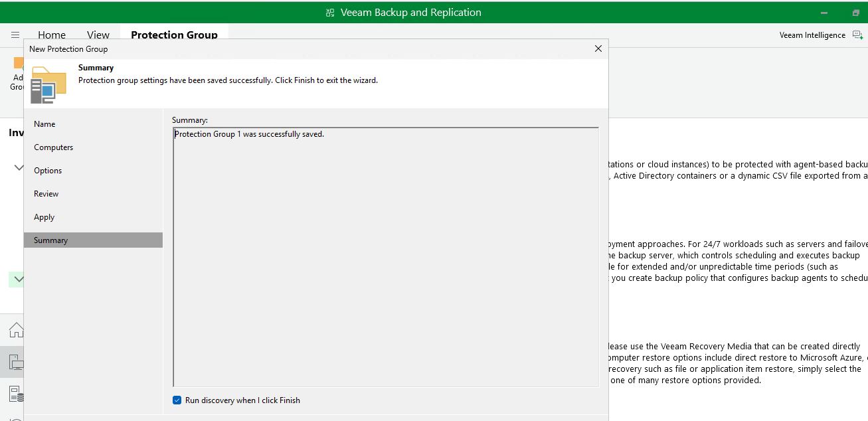Viewport: 868px width, 421px height.
Task: Open the Home view icon in sidebar
Action: click(x=16, y=330)
